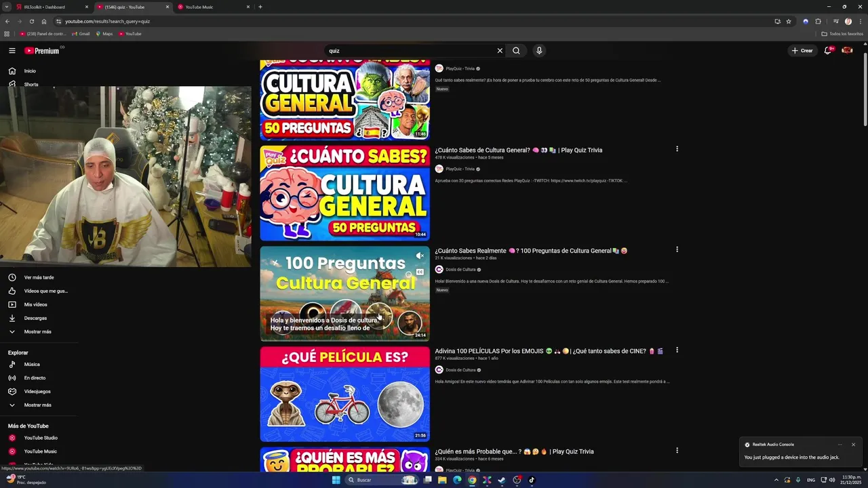Open options for 100 Preguntas de Cultura General
This screenshot has width=868, height=488.
tap(677, 249)
